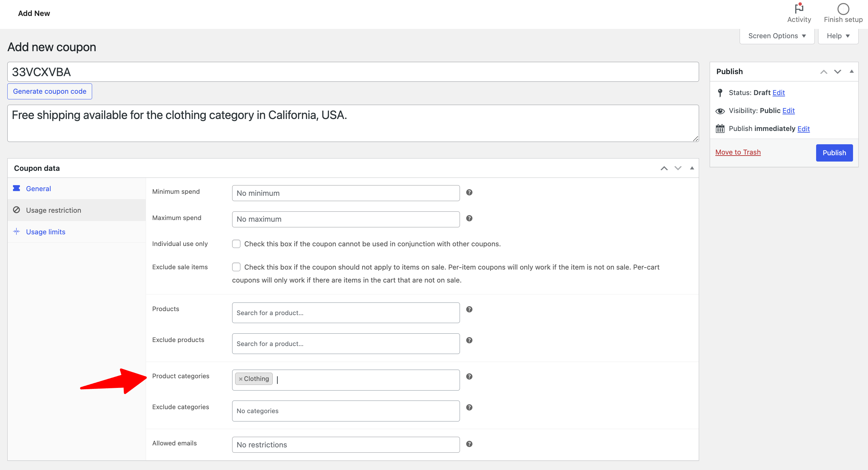The image size is (868, 470).
Task: Click help icon next to Maximum spend
Action: pos(469,218)
